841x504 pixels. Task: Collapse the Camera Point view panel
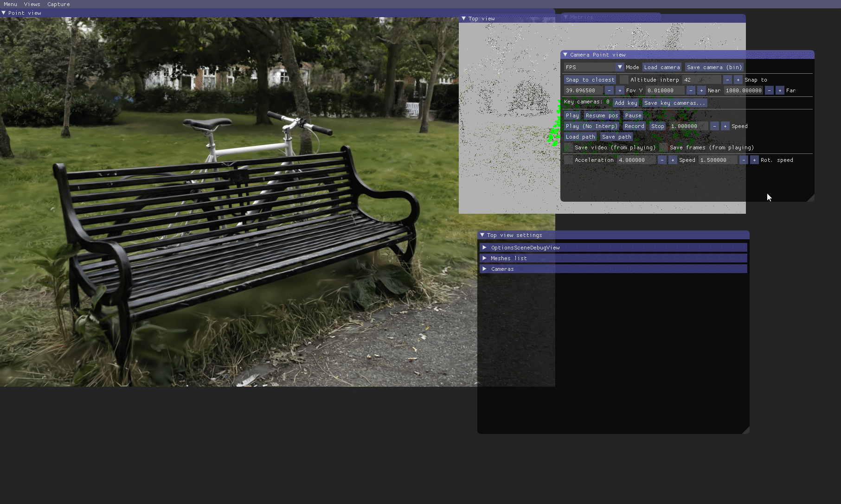point(565,55)
